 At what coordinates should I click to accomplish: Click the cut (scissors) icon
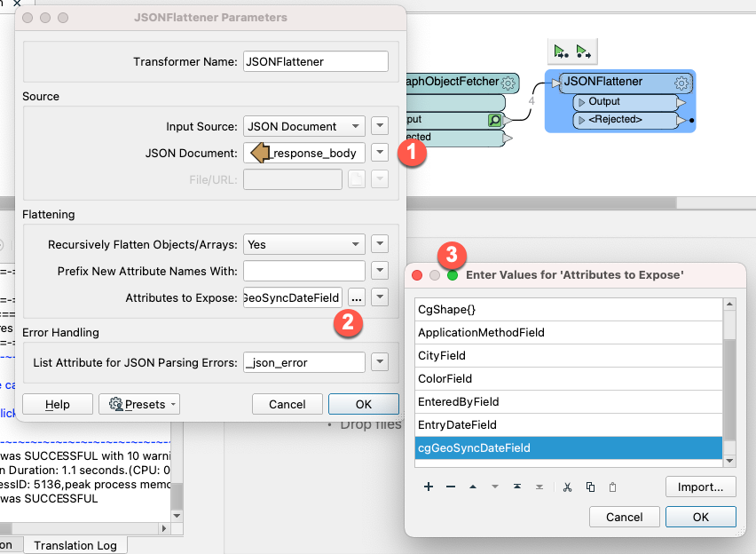point(568,487)
